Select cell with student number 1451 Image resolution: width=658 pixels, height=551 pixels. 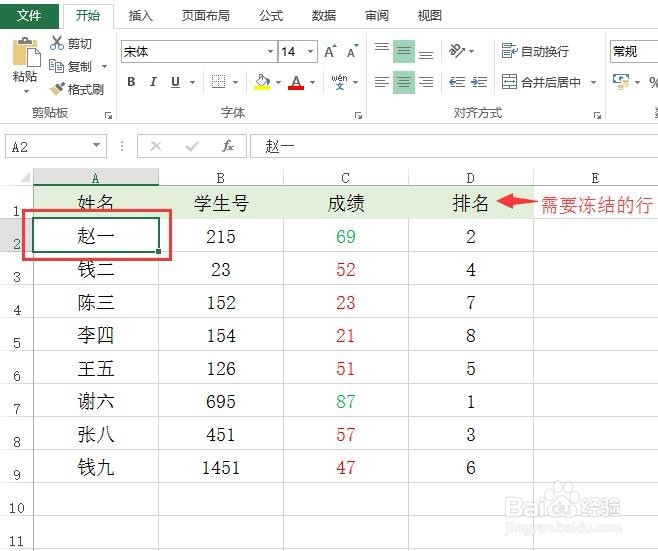221,467
